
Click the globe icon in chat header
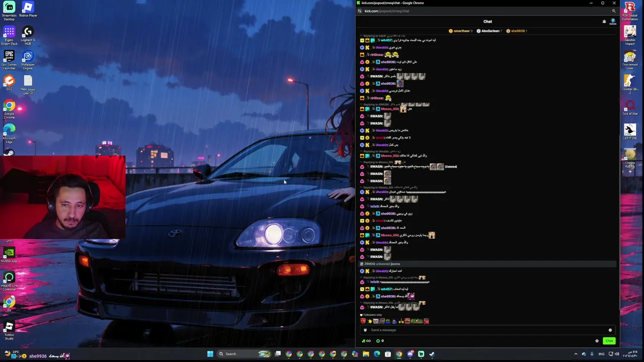coord(613,22)
